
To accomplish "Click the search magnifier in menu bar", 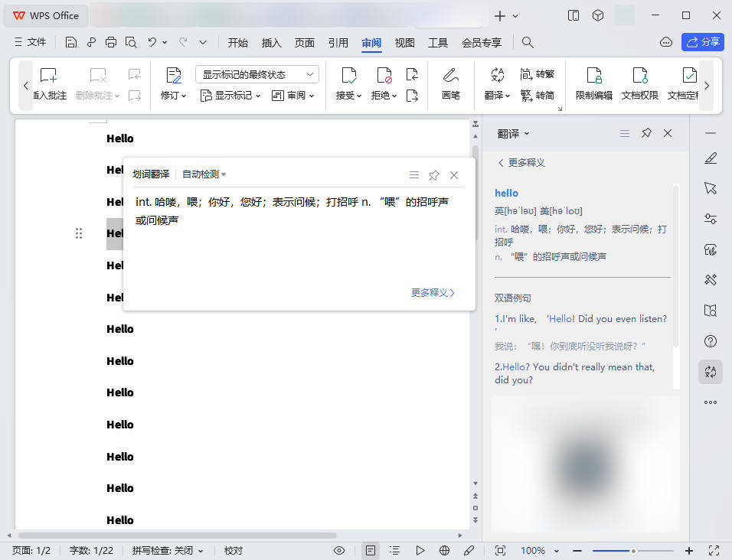I will (528, 42).
